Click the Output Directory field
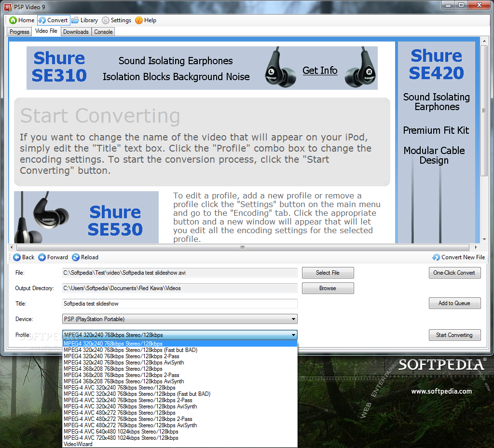 [179, 288]
